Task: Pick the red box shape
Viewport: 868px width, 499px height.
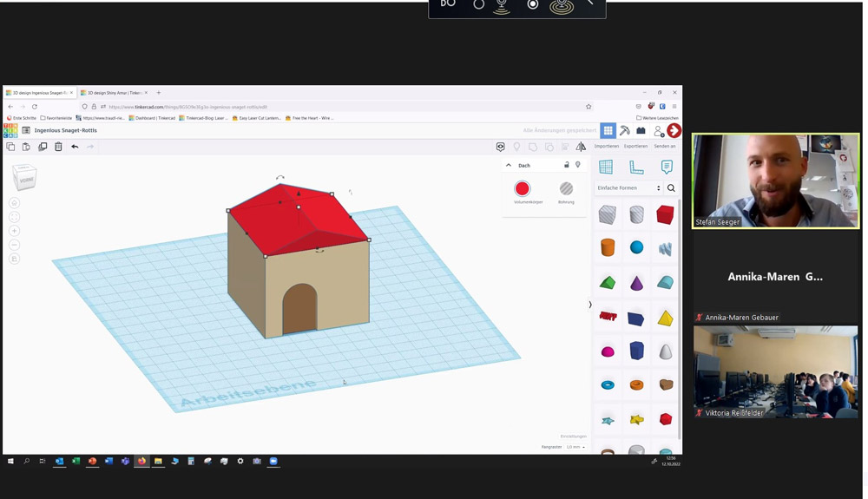Action: click(x=666, y=214)
